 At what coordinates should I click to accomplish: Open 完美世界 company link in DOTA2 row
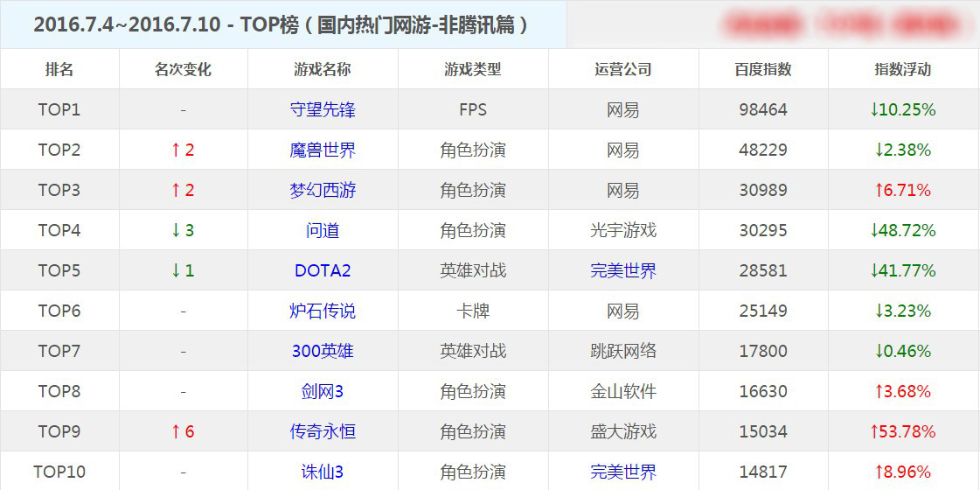coord(623,270)
